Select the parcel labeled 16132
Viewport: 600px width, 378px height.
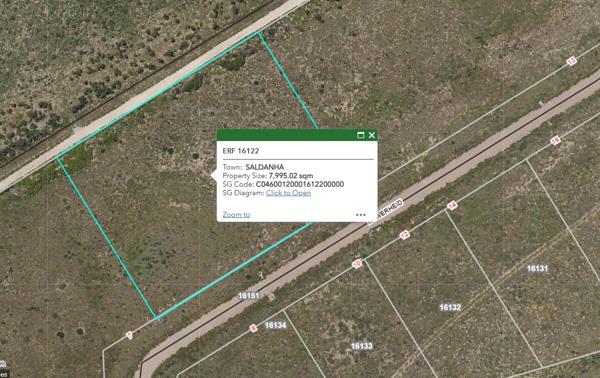[450, 307]
